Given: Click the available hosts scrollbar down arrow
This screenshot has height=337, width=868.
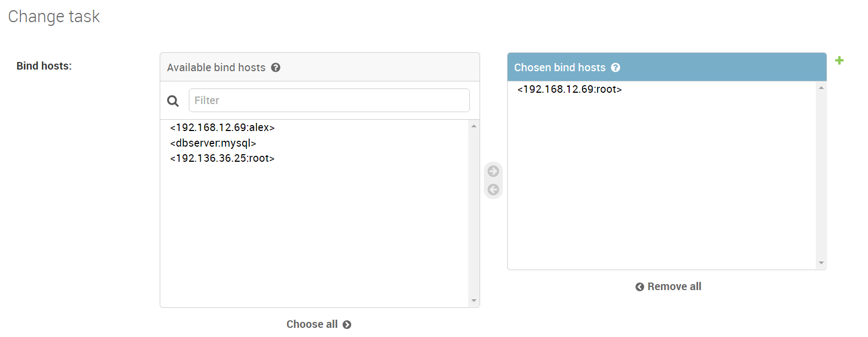Looking at the screenshot, I should [474, 301].
